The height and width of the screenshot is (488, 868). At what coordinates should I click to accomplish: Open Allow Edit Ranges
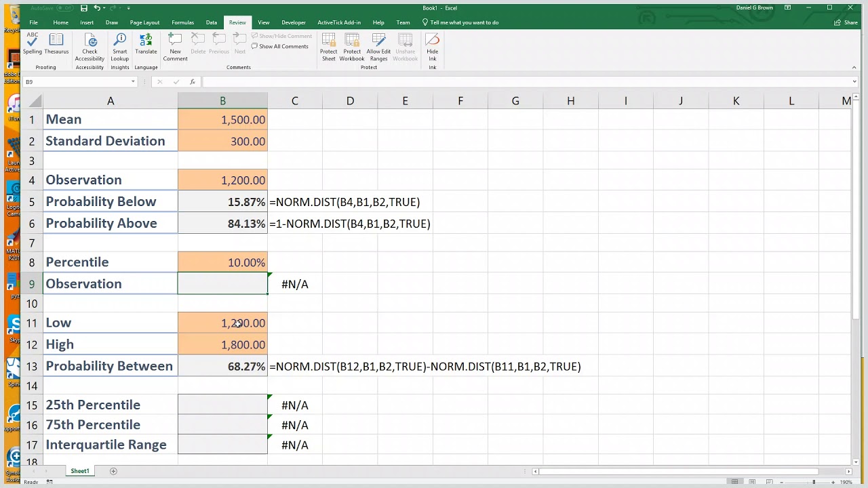click(x=378, y=47)
